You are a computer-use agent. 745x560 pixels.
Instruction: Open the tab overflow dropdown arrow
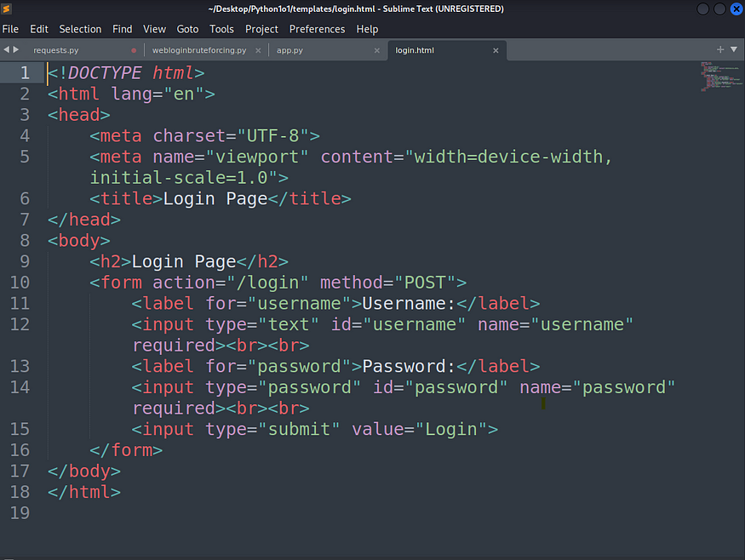pos(733,49)
